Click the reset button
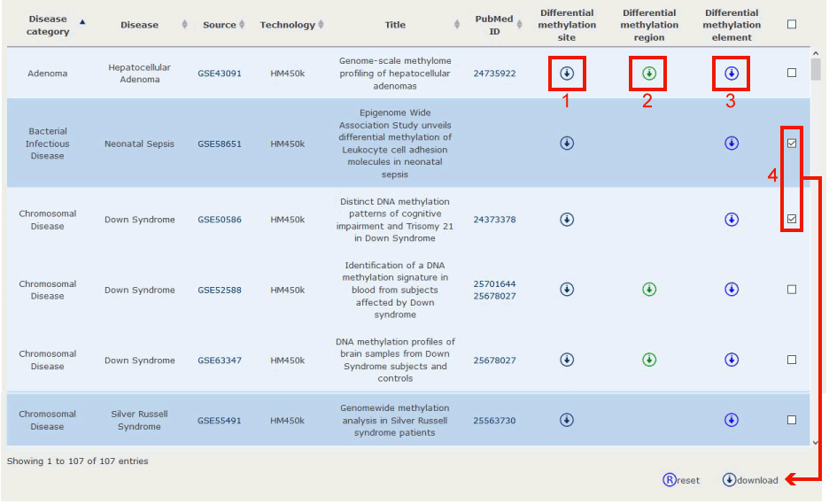 (681, 480)
